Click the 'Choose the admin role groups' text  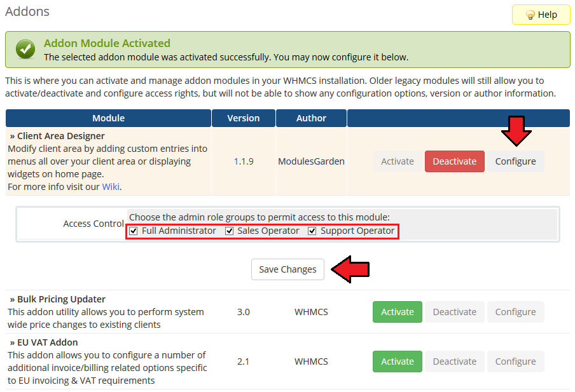point(259,217)
